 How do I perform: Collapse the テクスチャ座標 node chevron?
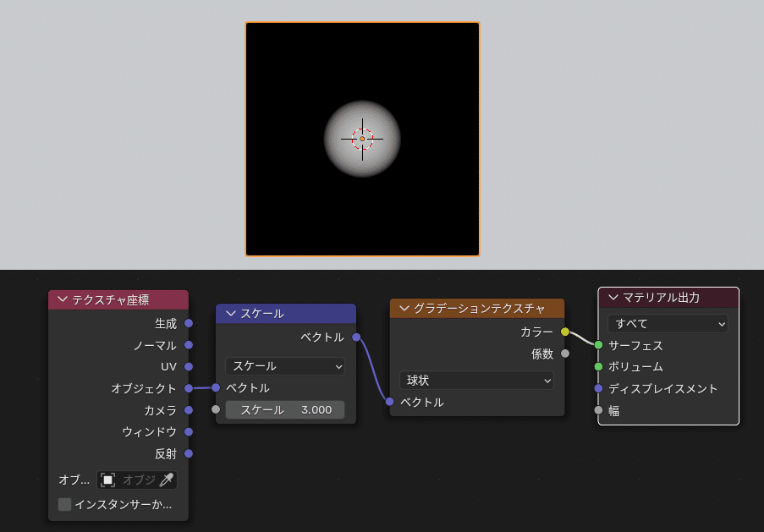[63, 299]
